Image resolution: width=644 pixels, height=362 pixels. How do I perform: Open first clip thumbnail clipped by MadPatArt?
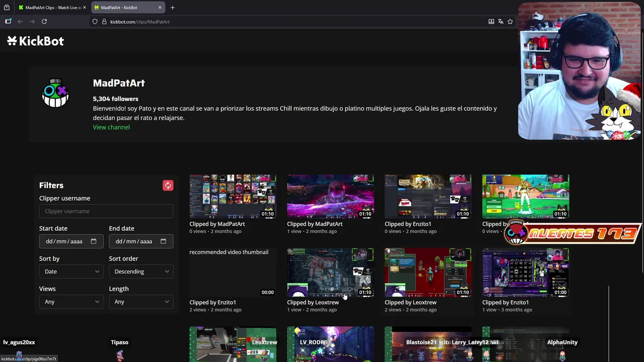click(x=233, y=197)
